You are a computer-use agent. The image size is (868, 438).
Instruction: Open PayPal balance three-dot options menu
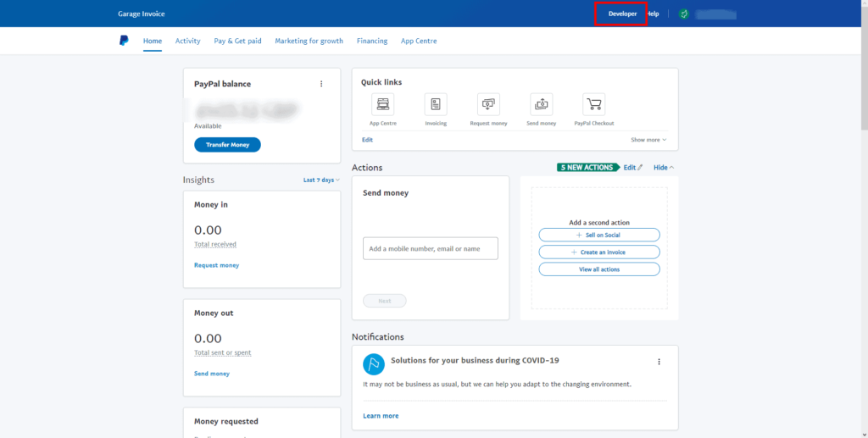point(321,84)
